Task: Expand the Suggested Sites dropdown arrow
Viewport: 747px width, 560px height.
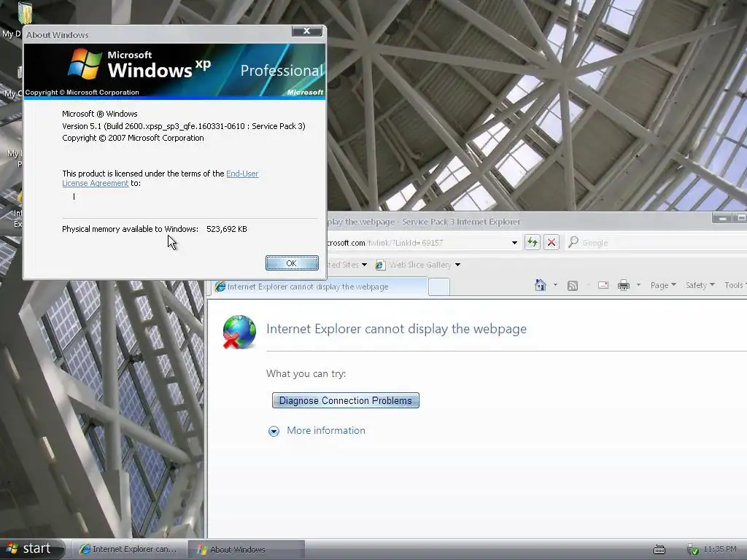Action: tap(365, 265)
